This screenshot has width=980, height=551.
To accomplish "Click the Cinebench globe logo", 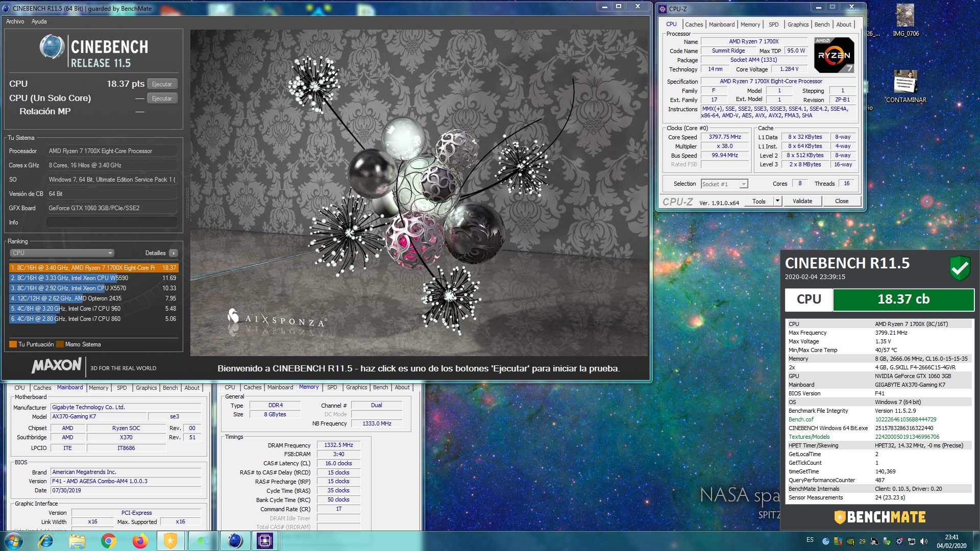I will pos(52,47).
